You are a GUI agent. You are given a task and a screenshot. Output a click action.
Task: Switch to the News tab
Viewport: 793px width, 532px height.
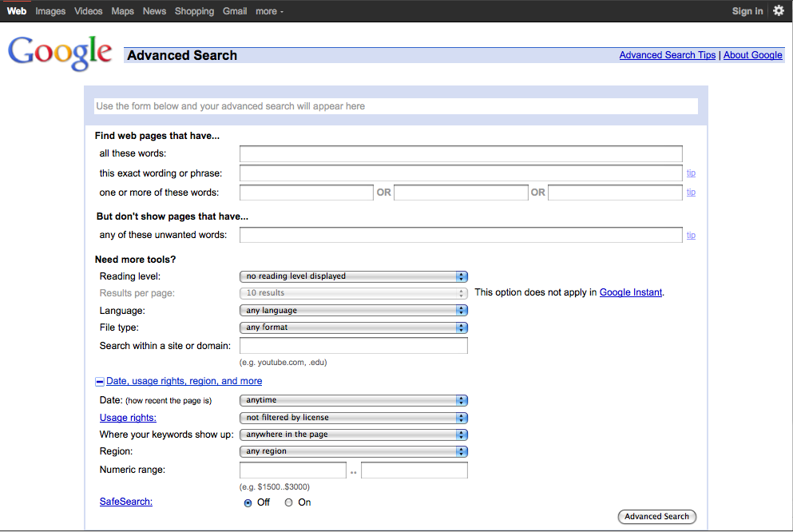(154, 11)
